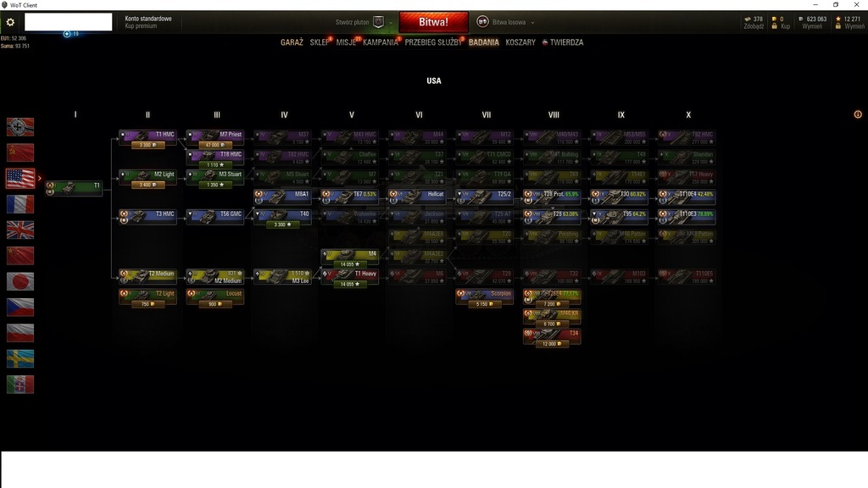Switch to the French tech tree flag
Screen dimensions: 868x488
[20, 204]
